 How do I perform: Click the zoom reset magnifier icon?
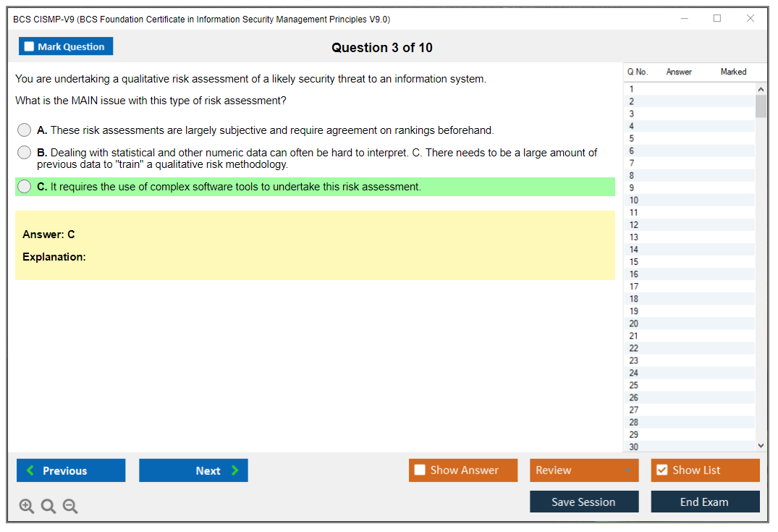click(48, 507)
